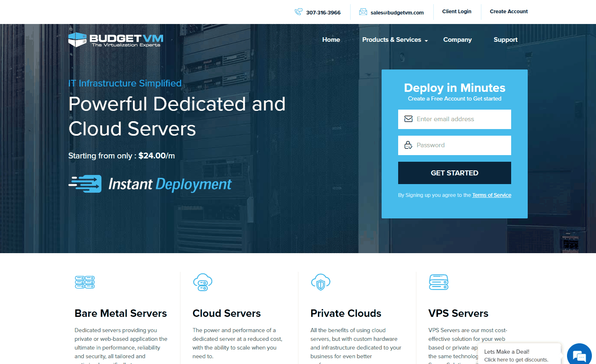Click the Private Clouds heading
This screenshot has height=364, width=596.
pyautogui.click(x=346, y=314)
